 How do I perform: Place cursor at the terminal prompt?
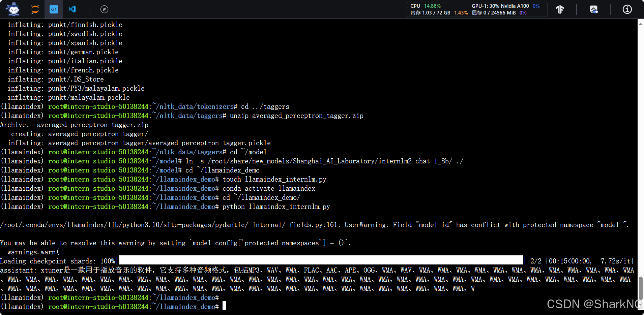(x=225, y=306)
